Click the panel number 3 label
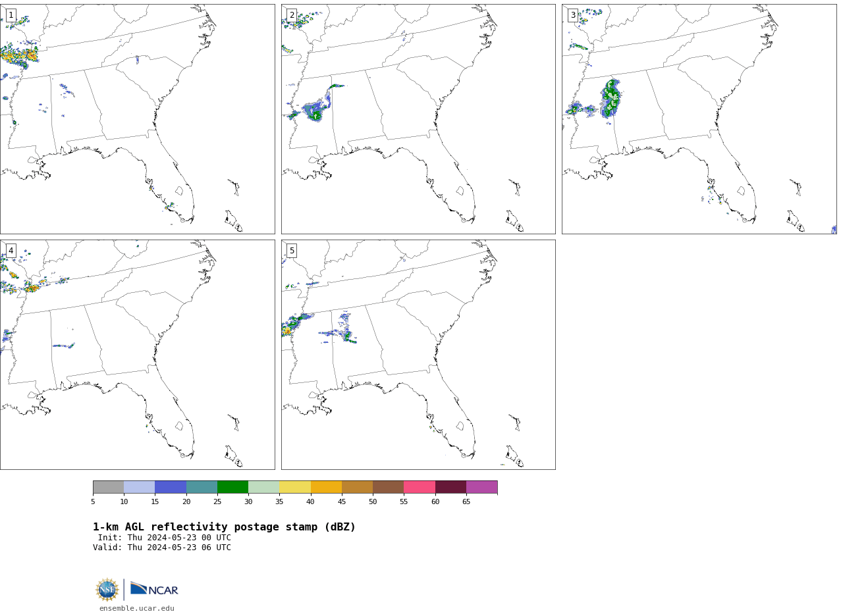Viewport: 843px width, 616px height. tap(573, 15)
